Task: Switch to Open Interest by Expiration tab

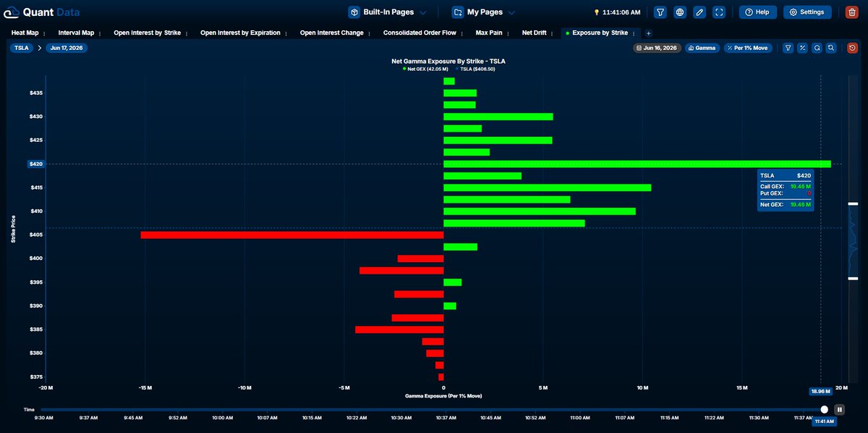Action: (240, 33)
